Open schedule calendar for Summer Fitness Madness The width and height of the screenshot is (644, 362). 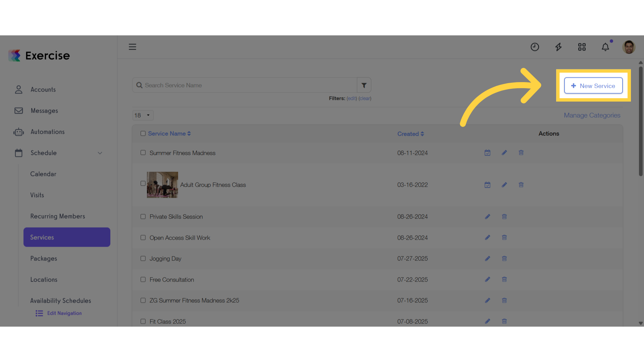tap(487, 153)
